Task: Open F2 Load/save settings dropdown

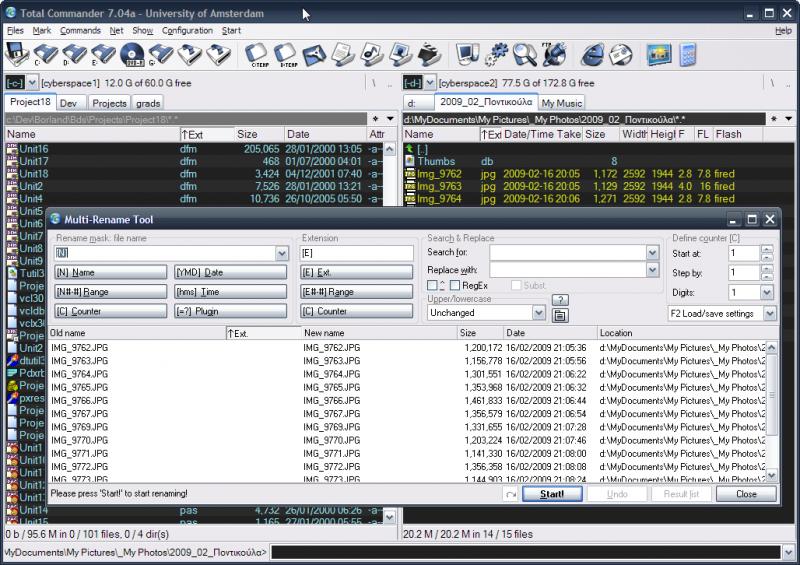Action: [770, 313]
